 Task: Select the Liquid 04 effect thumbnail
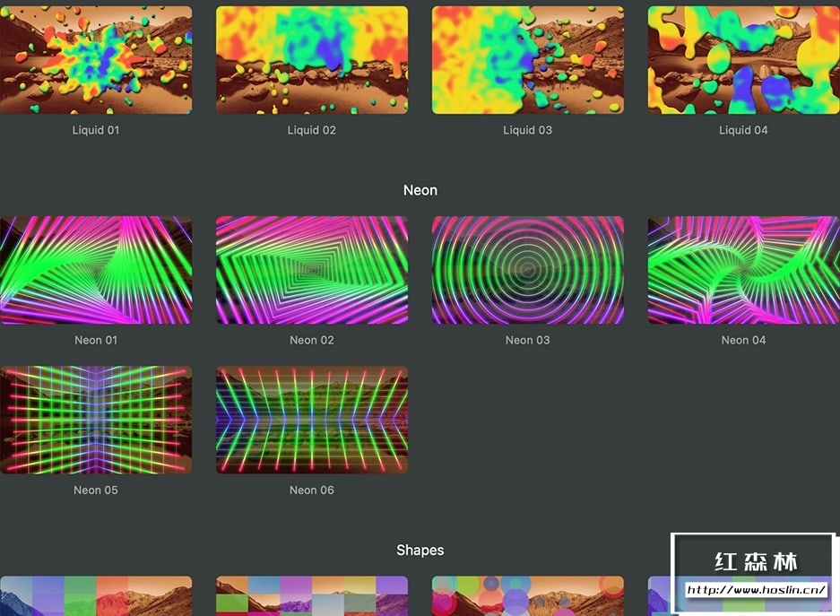coord(743,60)
